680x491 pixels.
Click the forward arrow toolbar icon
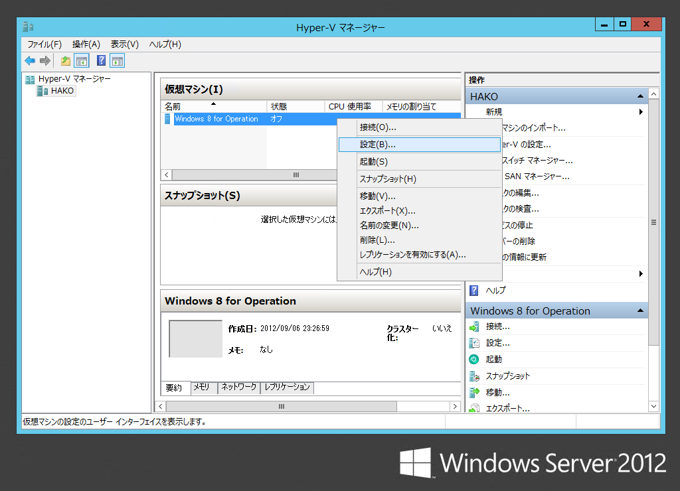coord(45,61)
